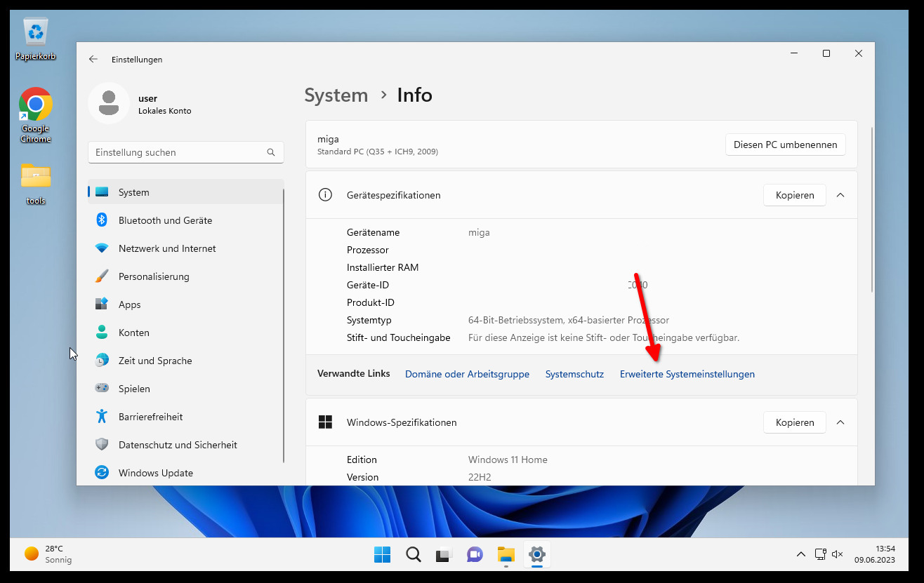Image resolution: width=924 pixels, height=583 pixels.
Task: Click the Konten person icon
Action: (x=102, y=333)
